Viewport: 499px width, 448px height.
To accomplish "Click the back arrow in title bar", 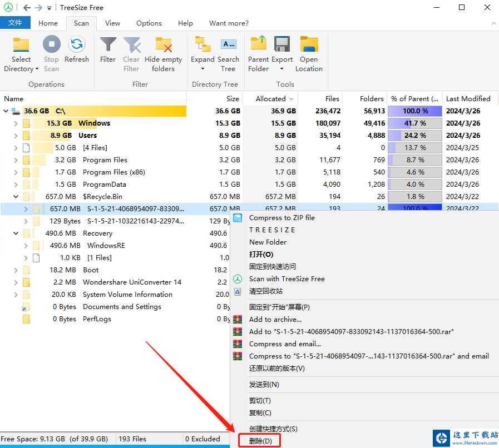I will pyautogui.click(x=27, y=8).
